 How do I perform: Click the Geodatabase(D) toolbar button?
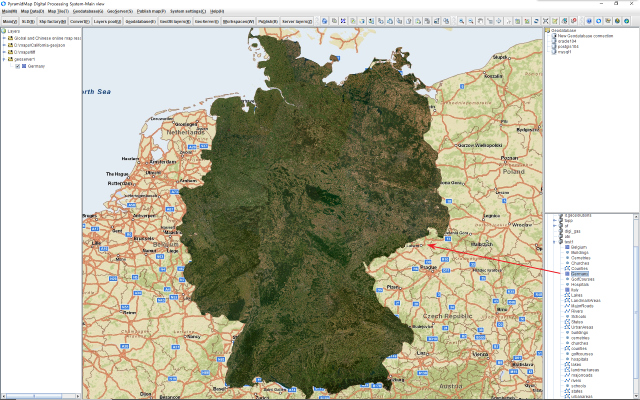(140, 21)
